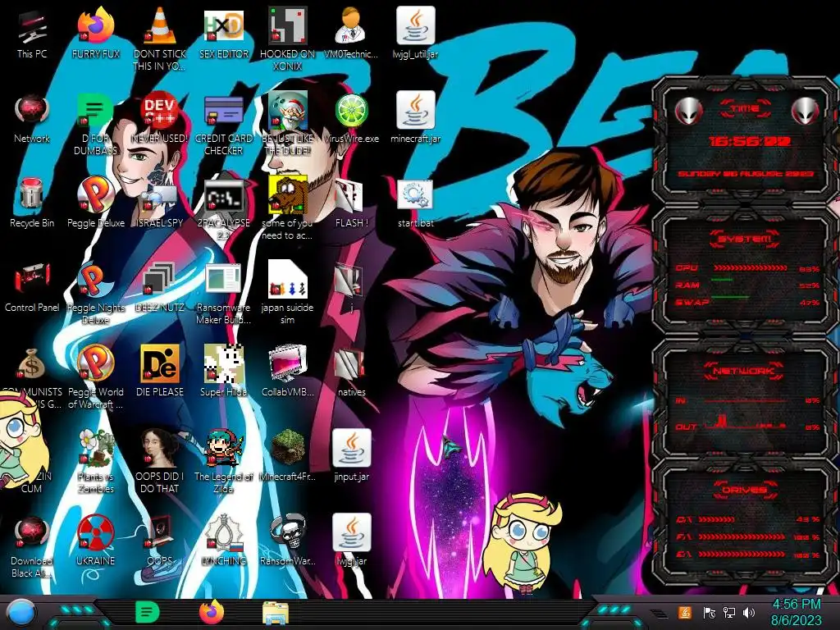Open The Legend of Zilda shortcut
The image size is (840, 630).
pyautogui.click(x=224, y=462)
